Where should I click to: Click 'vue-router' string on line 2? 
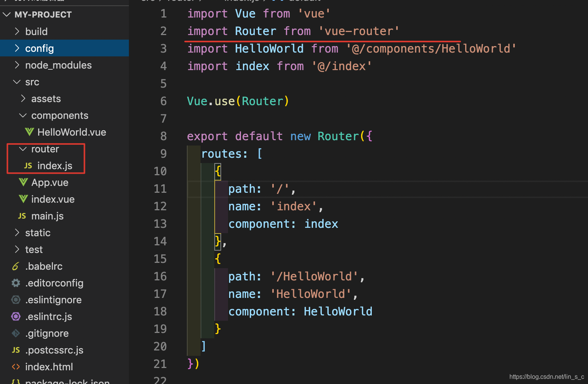point(359,31)
